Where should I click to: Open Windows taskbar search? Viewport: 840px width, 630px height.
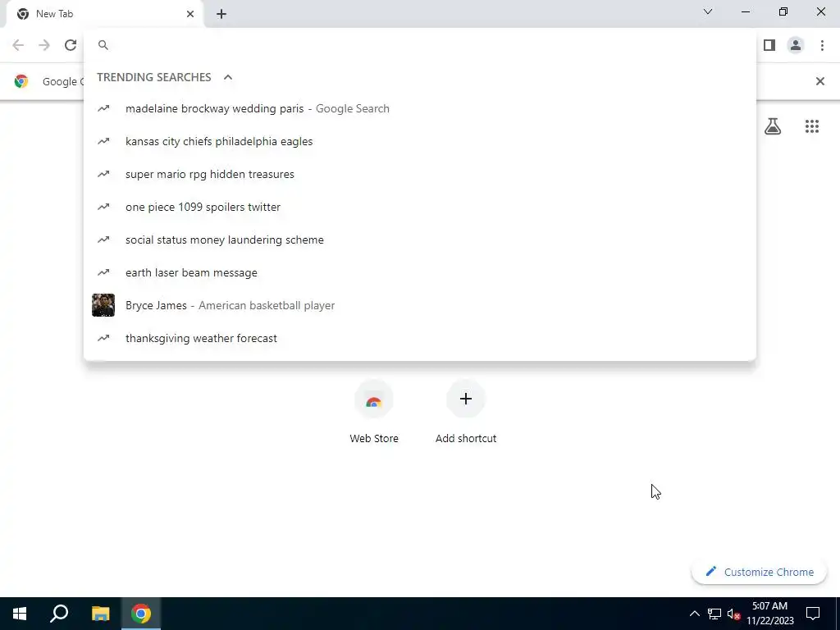pos(59,614)
